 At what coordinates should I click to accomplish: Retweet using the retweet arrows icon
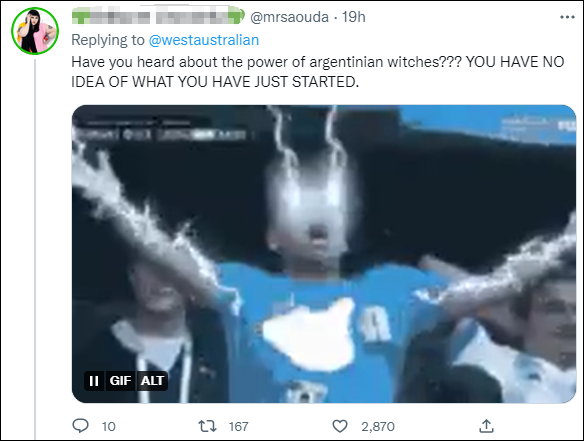click(x=207, y=426)
